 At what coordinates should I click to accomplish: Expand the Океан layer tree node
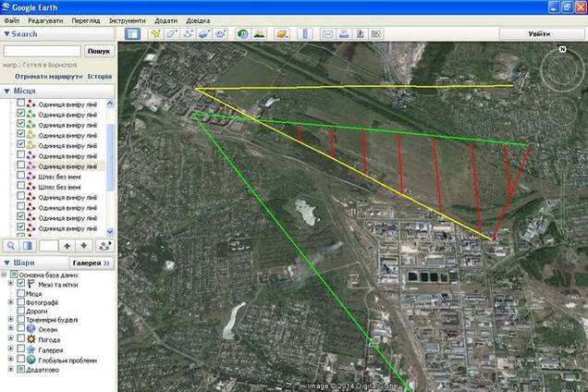coord(11,329)
